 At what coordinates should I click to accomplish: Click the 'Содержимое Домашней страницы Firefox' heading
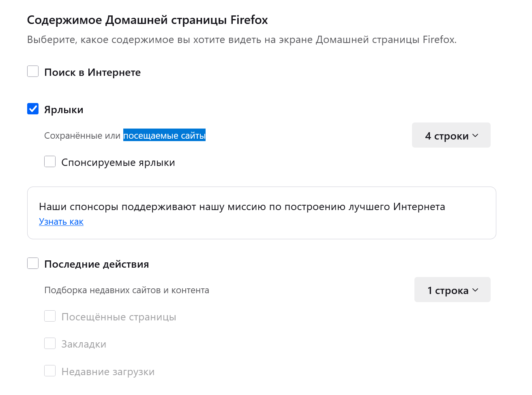147,20
